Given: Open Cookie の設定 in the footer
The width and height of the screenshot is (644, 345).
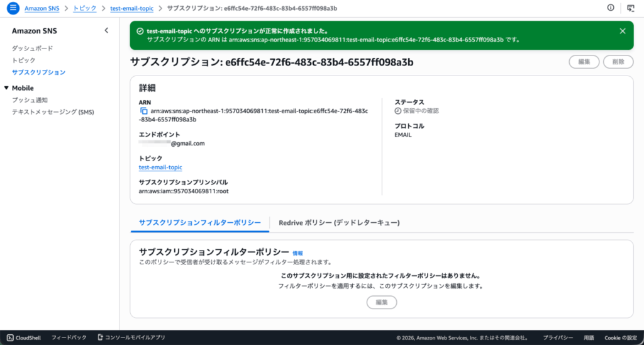Looking at the screenshot, I should (621, 337).
